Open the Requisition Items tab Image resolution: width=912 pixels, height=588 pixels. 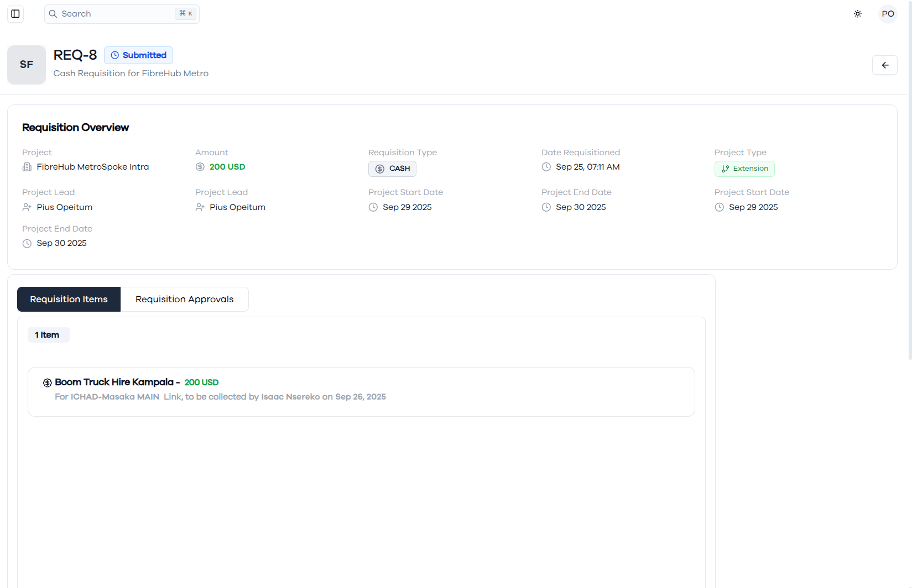[x=69, y=299]
